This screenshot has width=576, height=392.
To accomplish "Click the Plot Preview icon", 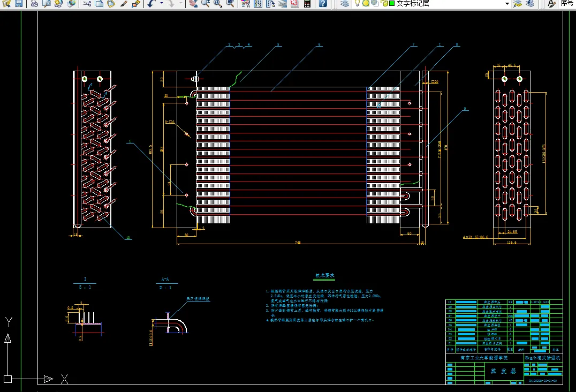I will [x=47, y=3].
